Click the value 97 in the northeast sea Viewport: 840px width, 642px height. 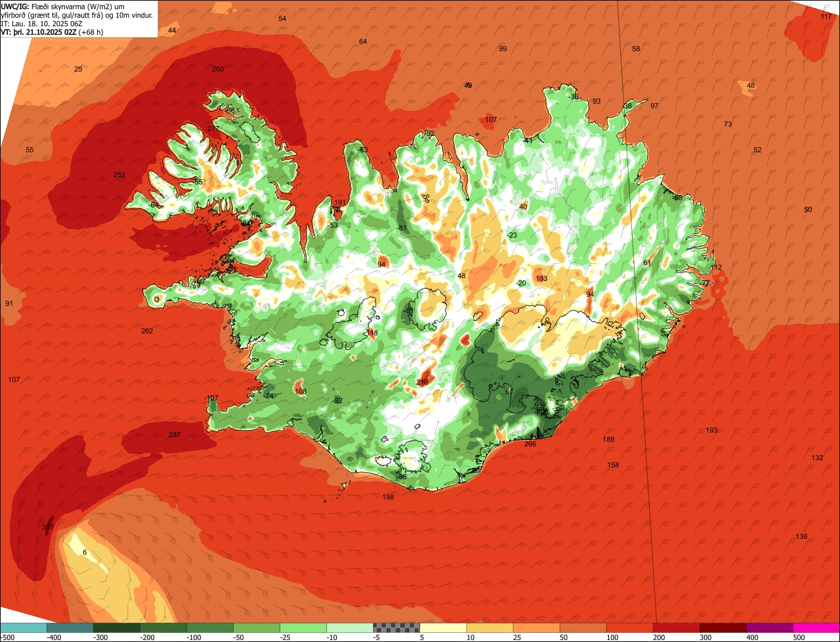pos(654,106)
